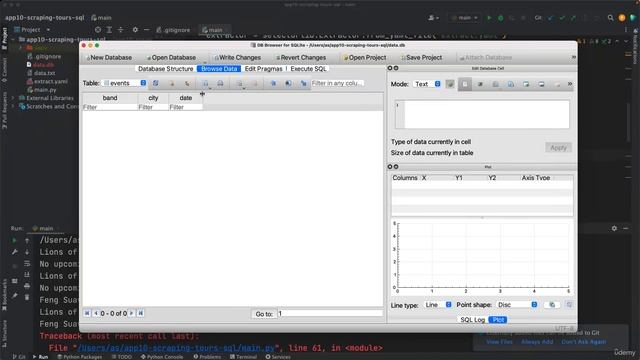Open the PyCharm main run configuration dropdown
Image resolution: width=640 pixels, height=360 pixels.
(x=464, y=18)
